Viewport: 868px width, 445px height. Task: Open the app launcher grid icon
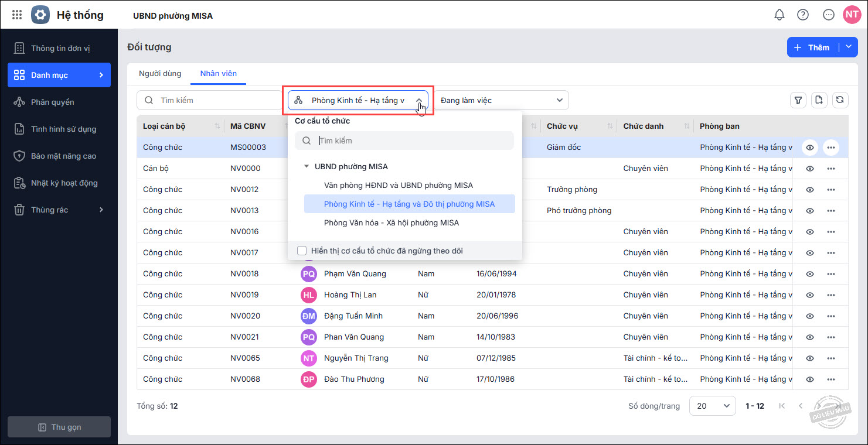pyautogui.click(x=17, y=15)
